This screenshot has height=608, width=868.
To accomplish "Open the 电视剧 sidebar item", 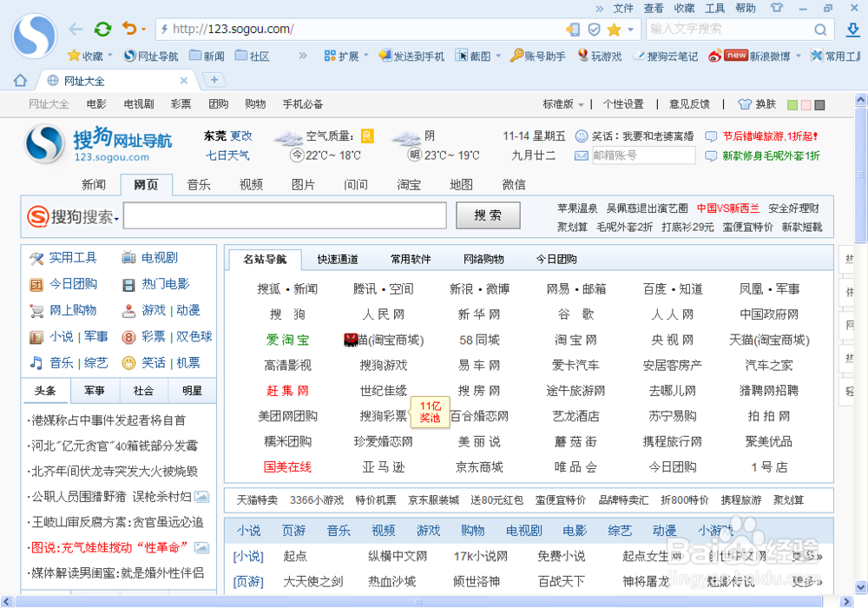I will coord(149,257).
